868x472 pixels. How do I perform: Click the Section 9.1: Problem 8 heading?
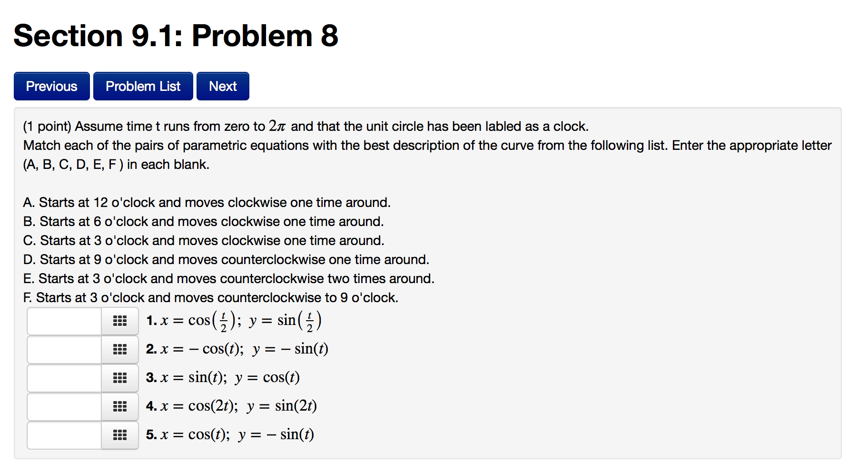(176, 36)
